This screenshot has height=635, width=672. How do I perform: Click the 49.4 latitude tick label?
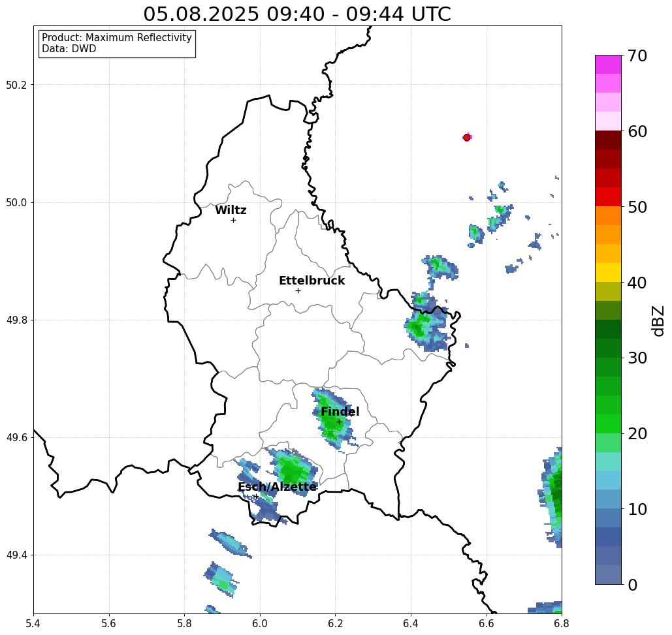(x=16, y=555)
